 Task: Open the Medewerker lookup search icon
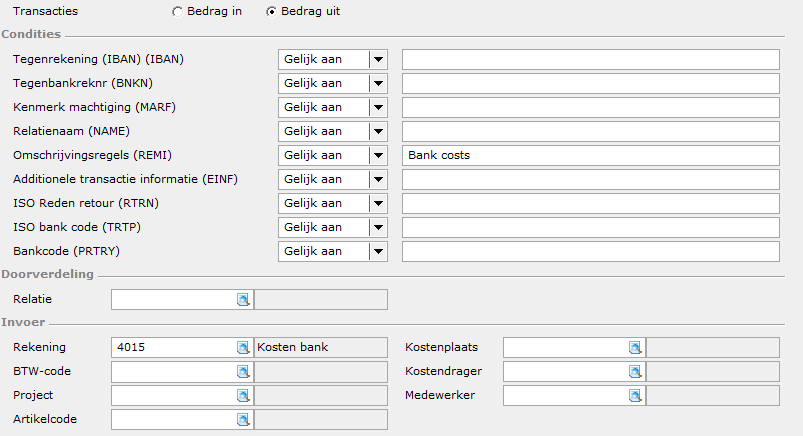(x=635, y=396)
